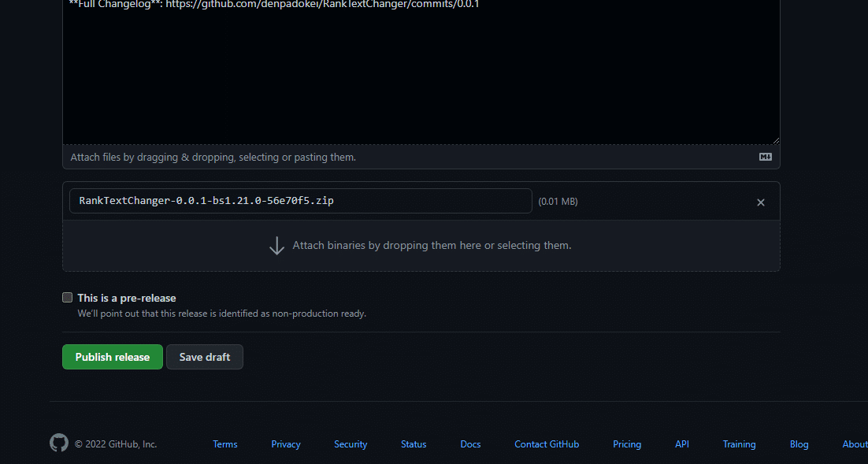
Task: Click the non-production ready description text
Action: (221, 314)
